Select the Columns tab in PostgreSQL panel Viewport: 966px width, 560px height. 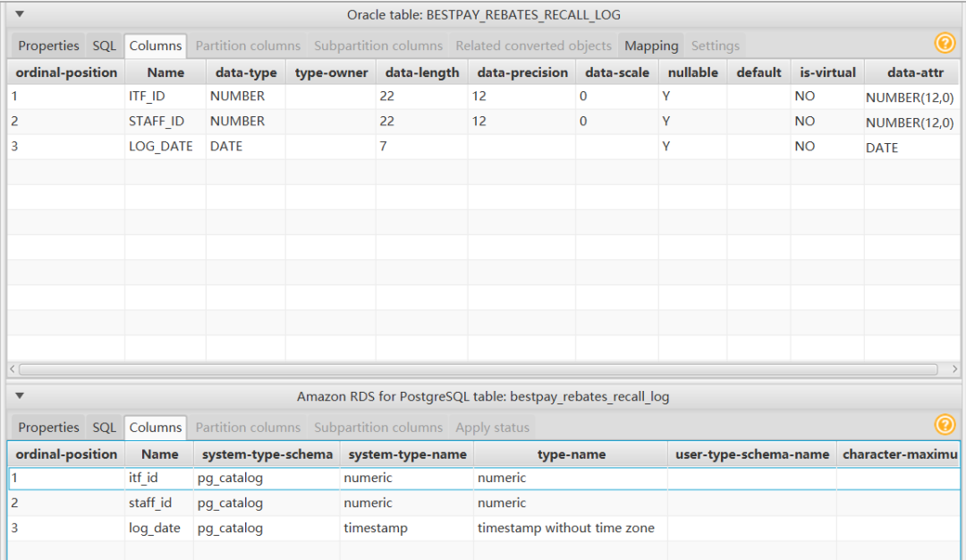[156, 428]
